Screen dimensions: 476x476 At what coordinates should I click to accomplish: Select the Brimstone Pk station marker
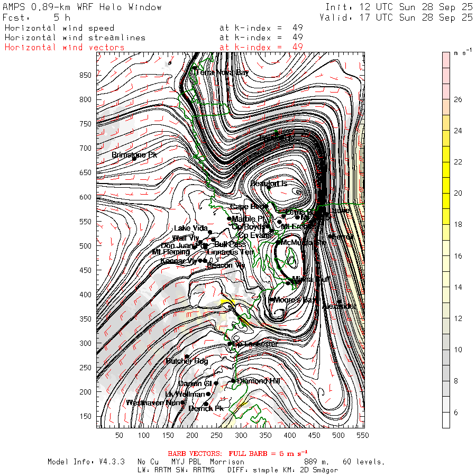tap(134, 158)
